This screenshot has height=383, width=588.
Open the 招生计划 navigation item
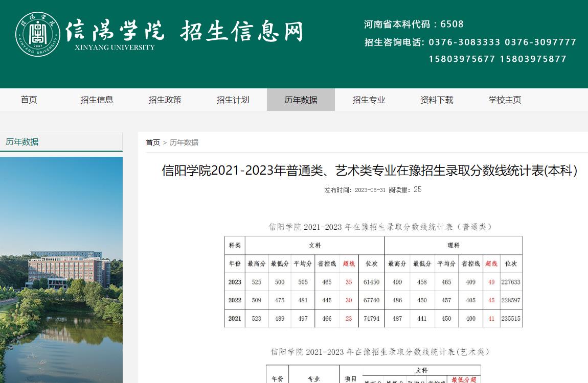[x=233, y=100]
